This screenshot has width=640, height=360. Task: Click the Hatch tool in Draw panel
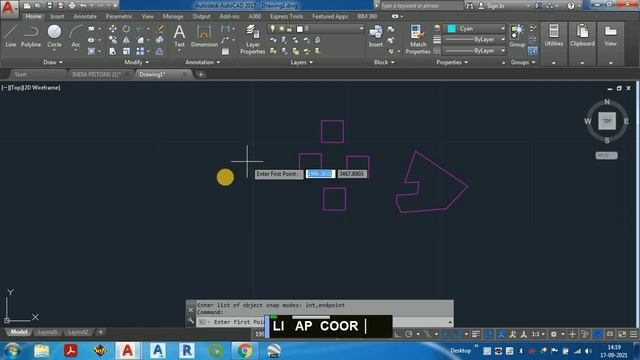pyautogui.click(x=91, y=51)
